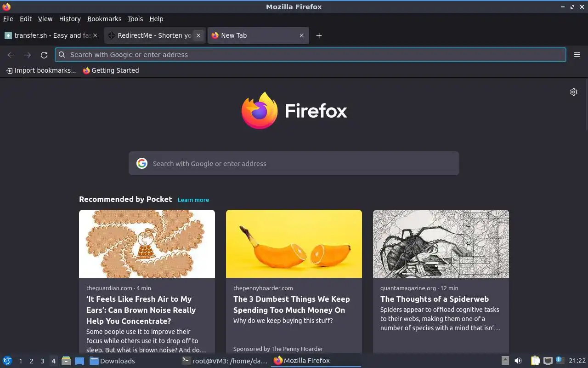Image resolution: width=588 pixels, height=368 pixels.
Task: Click the Learn more link beside Pocket
Action: (193, 200)
